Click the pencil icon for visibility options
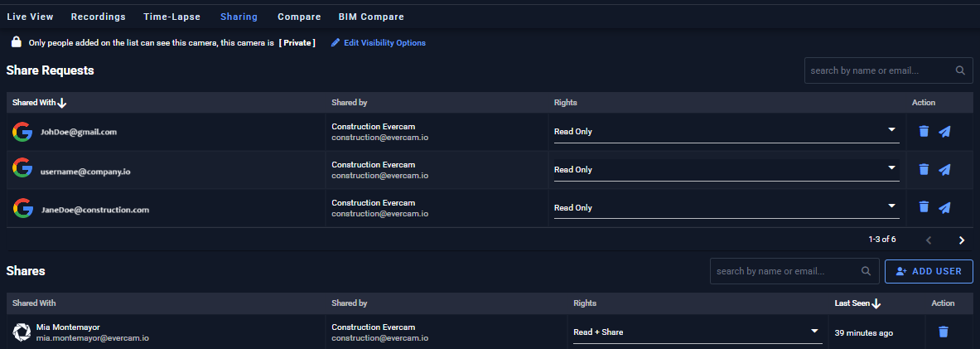 pos(336,42)
